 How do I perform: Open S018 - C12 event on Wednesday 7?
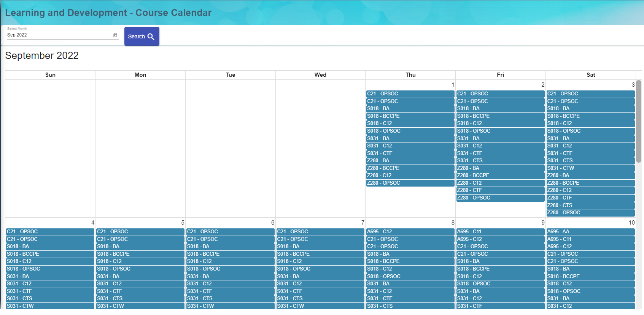coord(320,261)
